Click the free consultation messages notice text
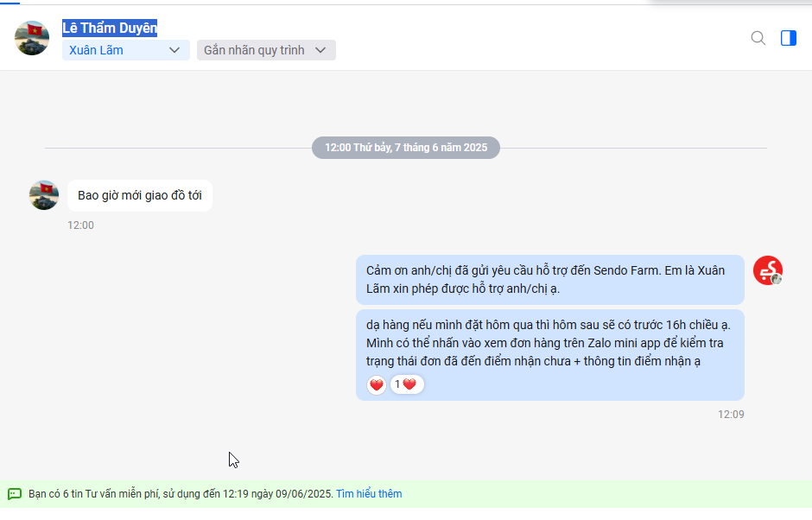 click(x=181, y=493)
